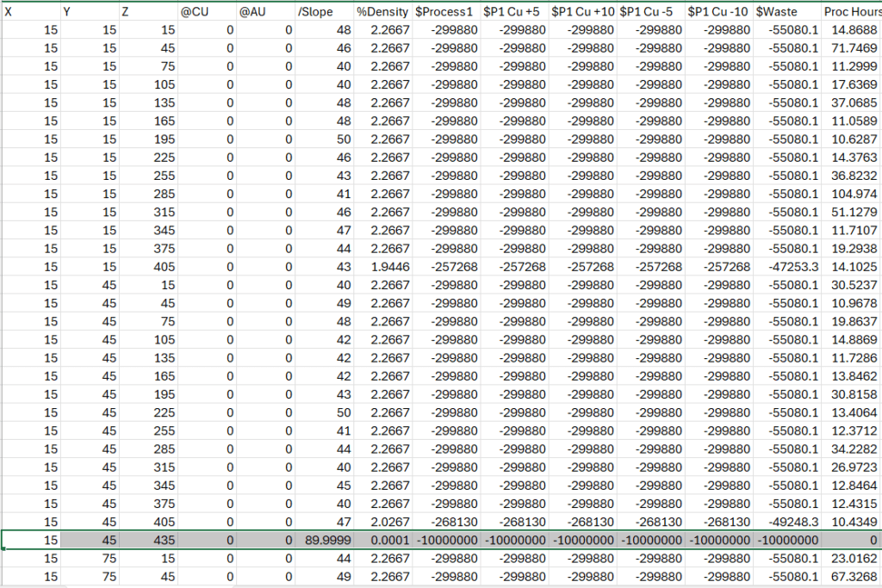
Task: Select the $P1 Cu -5 column header
Action: [x=651, y=11]
